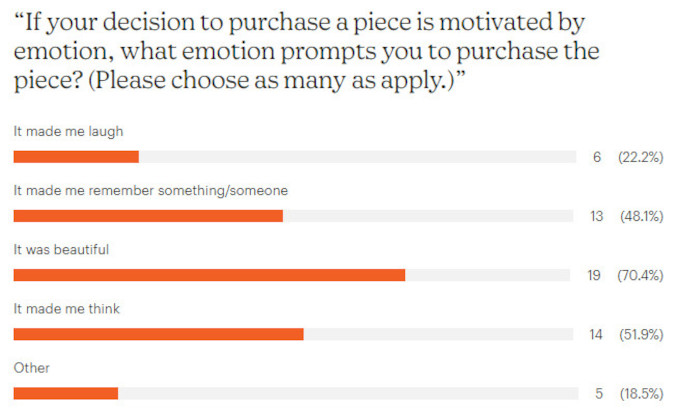The image size is (675, 415).
Task: Click the count 14 in the results
Action: pos(596,334)
